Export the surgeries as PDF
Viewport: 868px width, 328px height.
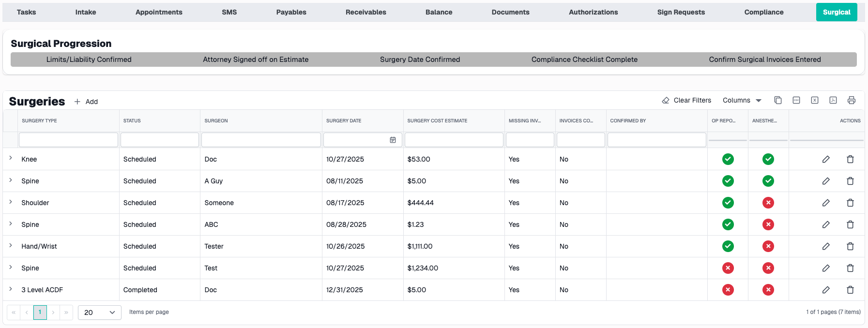[x=833, y=100]
